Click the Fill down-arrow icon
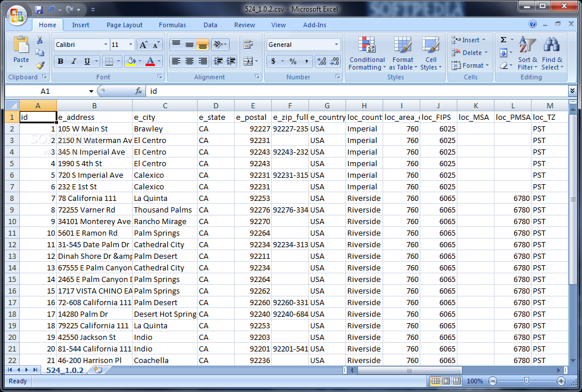The width and height of the screenshot is (582, 392). click(x=504, y=53)
